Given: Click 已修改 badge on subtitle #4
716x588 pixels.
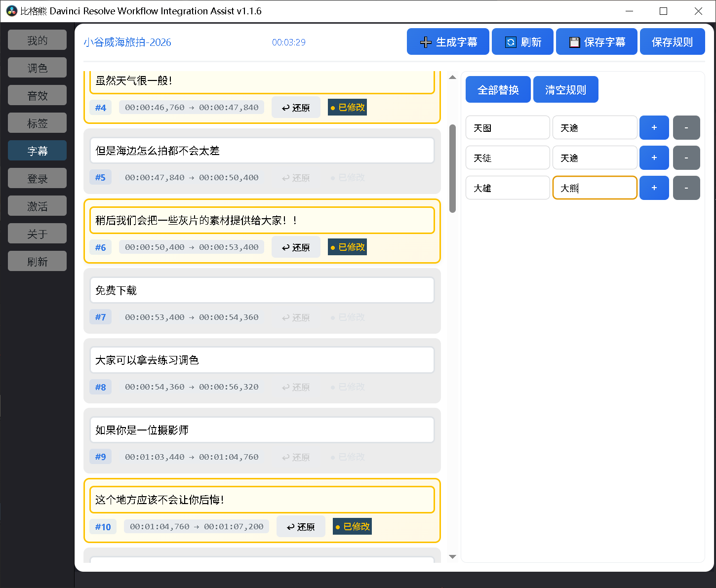Looking at the screenshot, I should click(347, 108).
